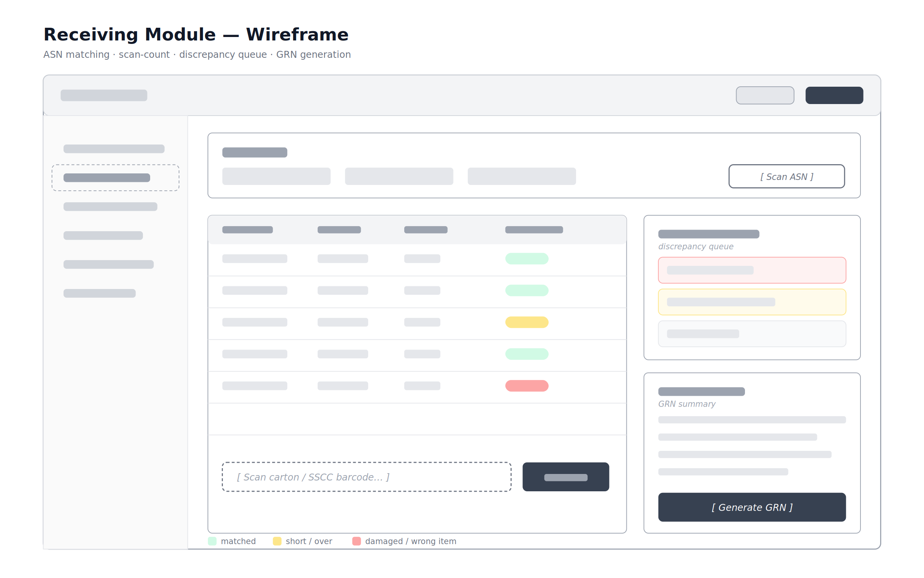Click the red damaged status pill in the table

coord(527,386)
